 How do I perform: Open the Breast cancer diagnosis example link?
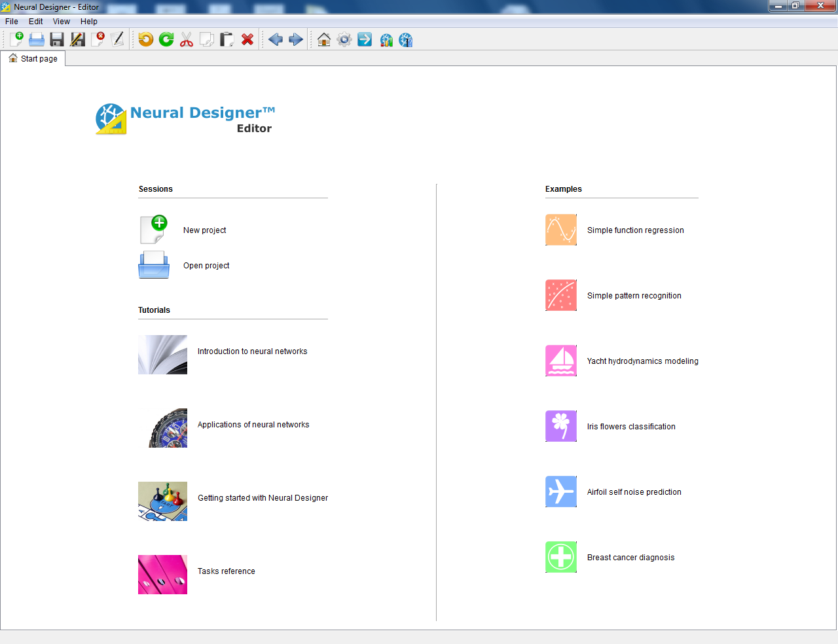(631, 558)
